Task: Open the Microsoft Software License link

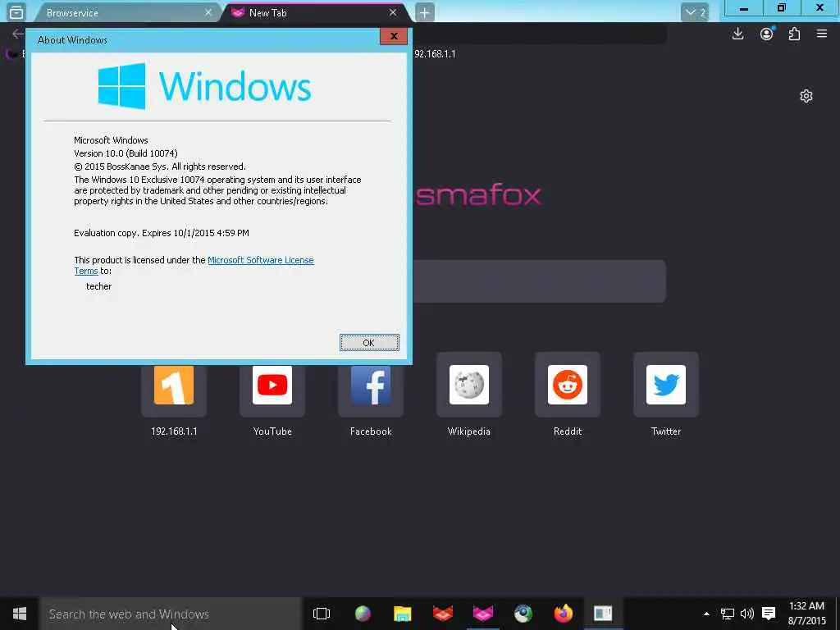Action: 260,260
